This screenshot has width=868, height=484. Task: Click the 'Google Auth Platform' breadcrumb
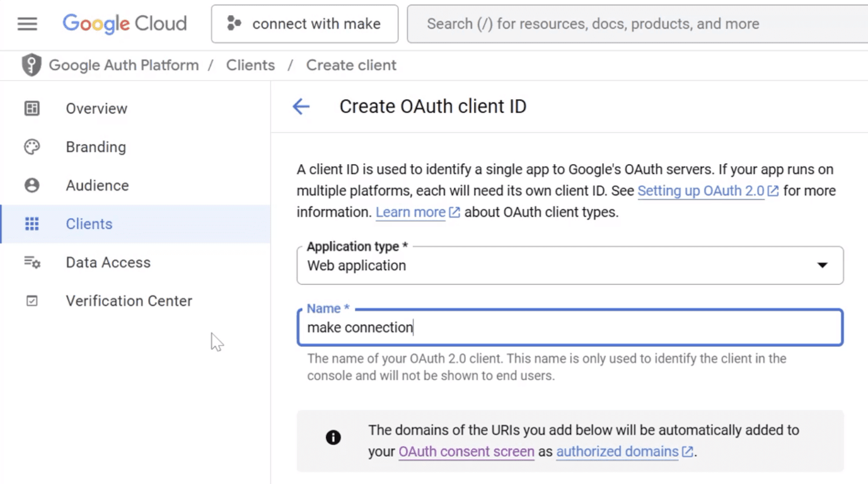(124, 65)
